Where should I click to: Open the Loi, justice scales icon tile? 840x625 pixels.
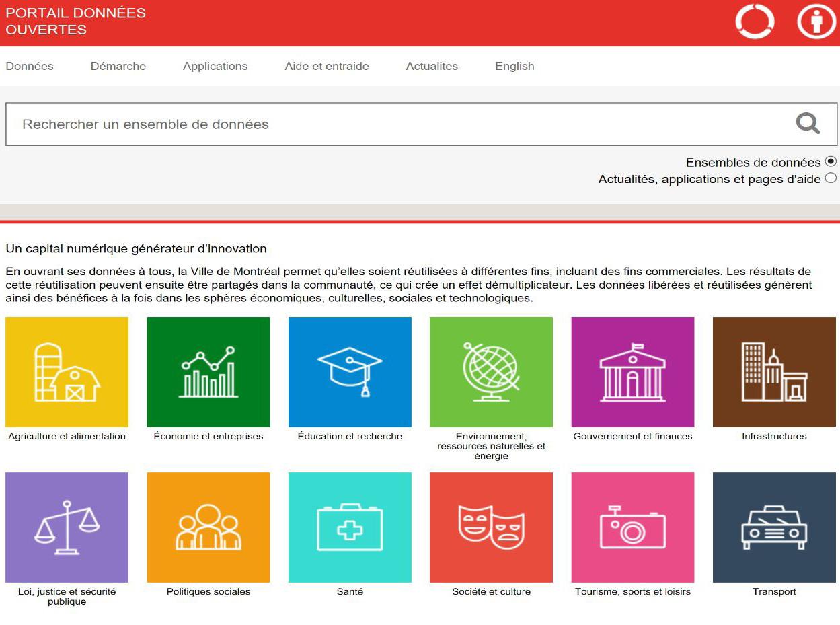pos(67,527)
